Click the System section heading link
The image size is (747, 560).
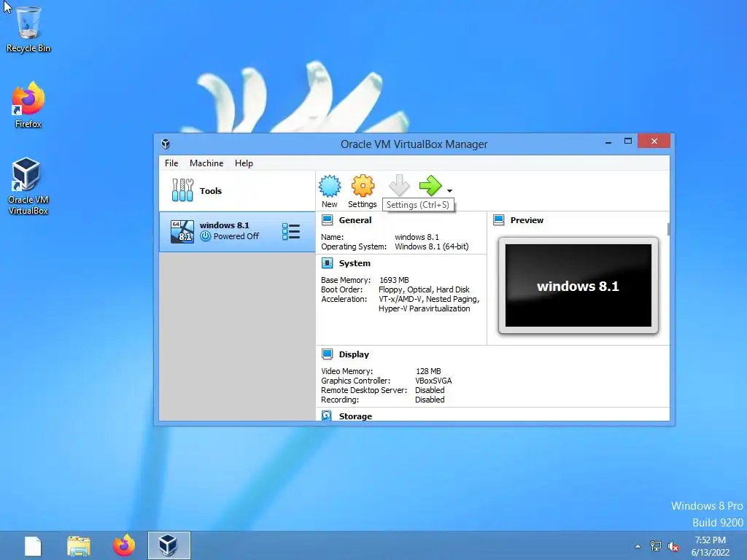(x=355, y=262)
